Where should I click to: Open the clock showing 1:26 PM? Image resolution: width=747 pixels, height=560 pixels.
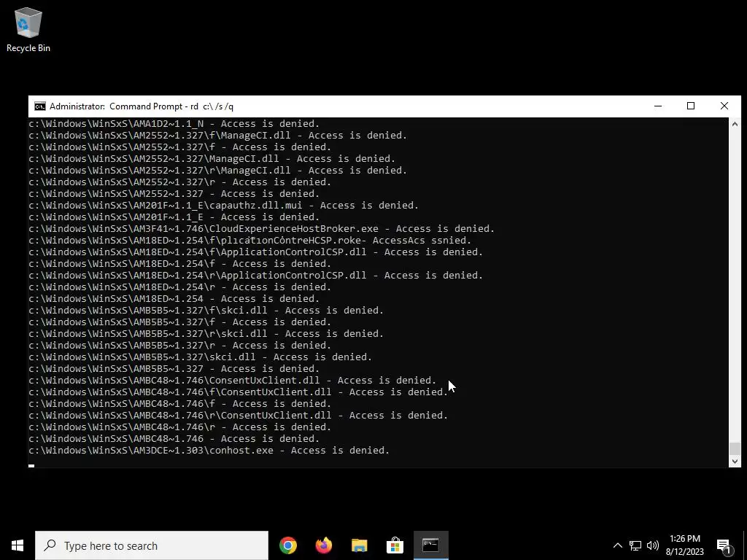point(684,545)
